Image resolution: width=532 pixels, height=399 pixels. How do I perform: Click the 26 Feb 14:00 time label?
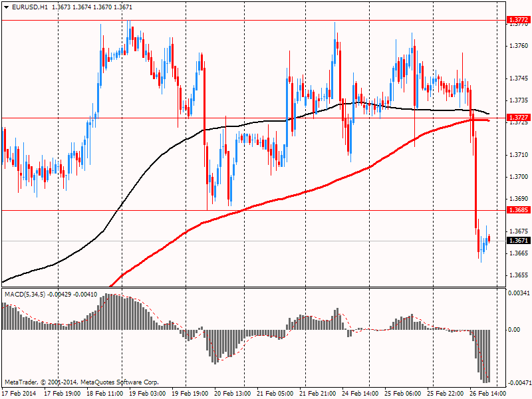click(x=488, y=394)
